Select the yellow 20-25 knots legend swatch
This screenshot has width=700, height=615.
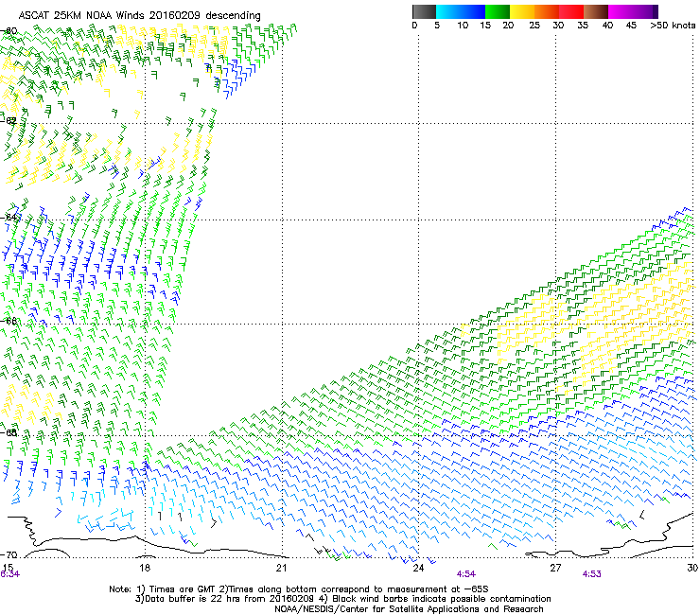tap(521, 11)
